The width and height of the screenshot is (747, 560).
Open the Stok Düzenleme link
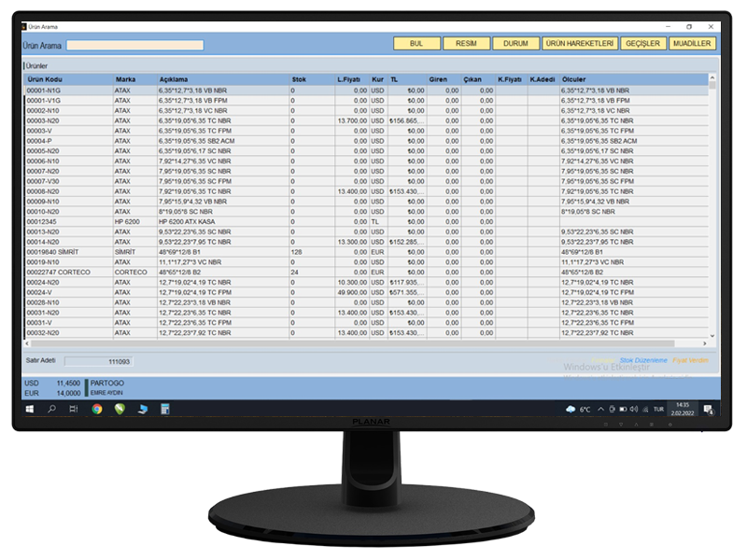pos(643,360)
